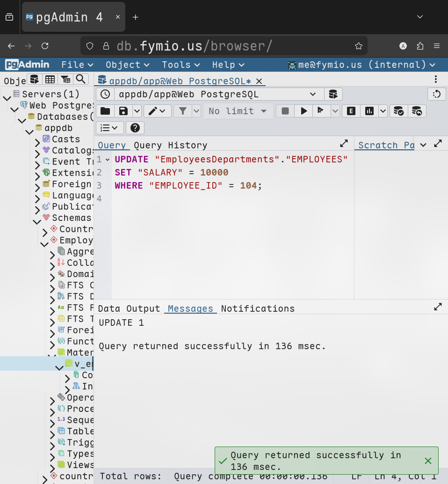Click the Save File floppy icon
Viewport: 448px width, 484px height.
point(123,111)
